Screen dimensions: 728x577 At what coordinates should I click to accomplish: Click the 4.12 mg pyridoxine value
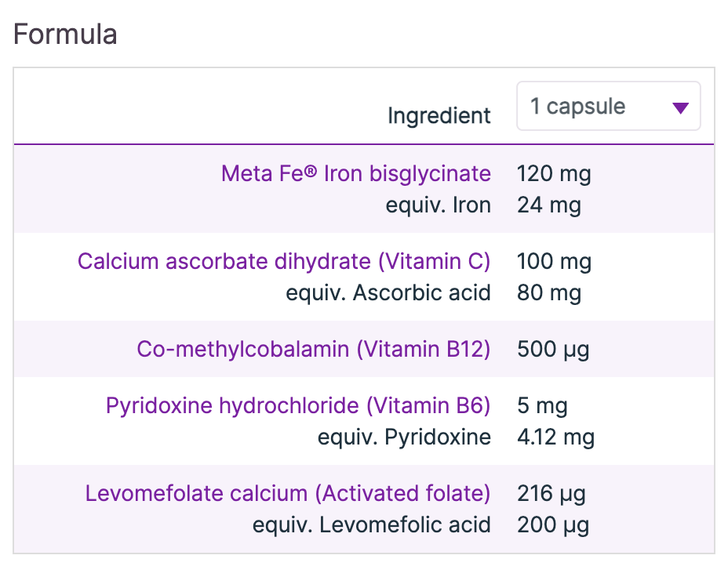point(555,437)
